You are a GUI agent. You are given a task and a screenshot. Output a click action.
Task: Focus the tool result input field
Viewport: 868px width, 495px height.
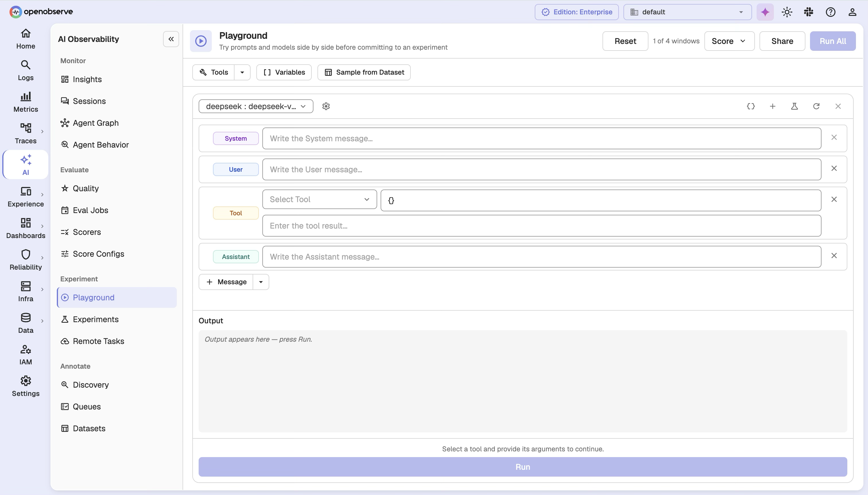pos(542,226)
